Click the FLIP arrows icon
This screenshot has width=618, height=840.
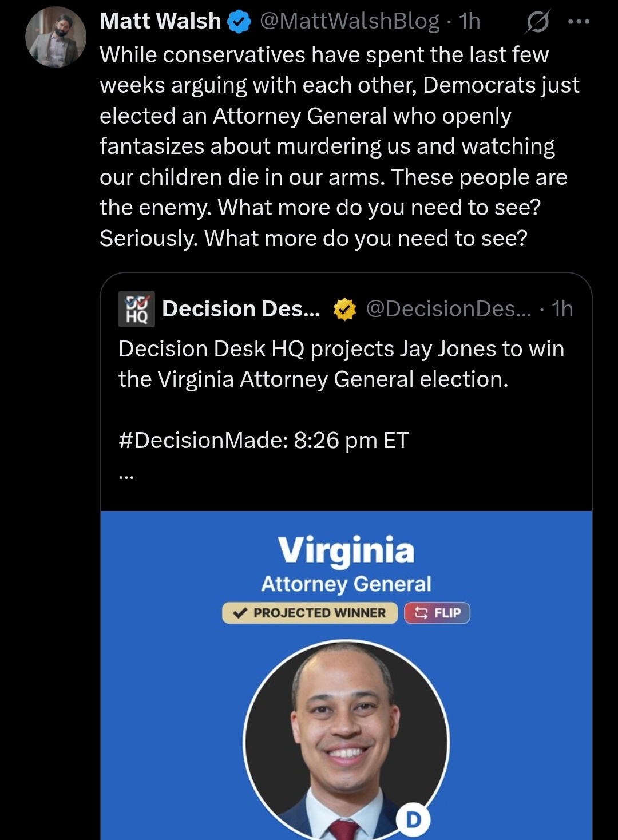point(421,613)
